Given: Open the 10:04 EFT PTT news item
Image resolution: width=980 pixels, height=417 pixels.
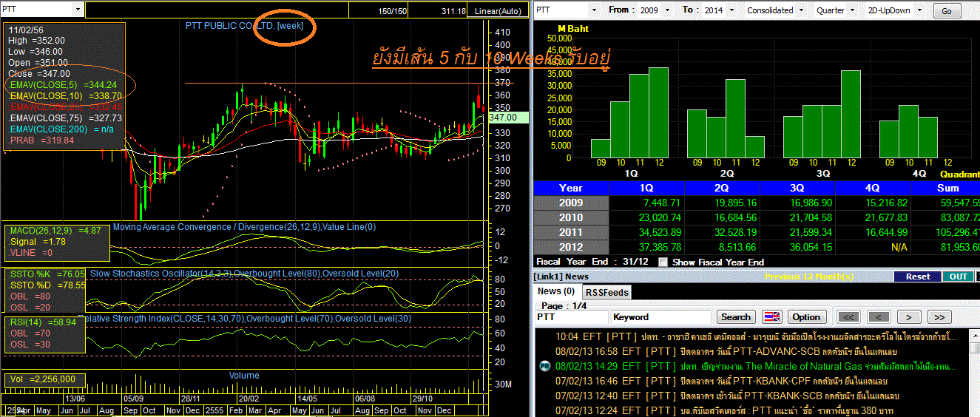Looking at the screenshot, I should point(754,337).
